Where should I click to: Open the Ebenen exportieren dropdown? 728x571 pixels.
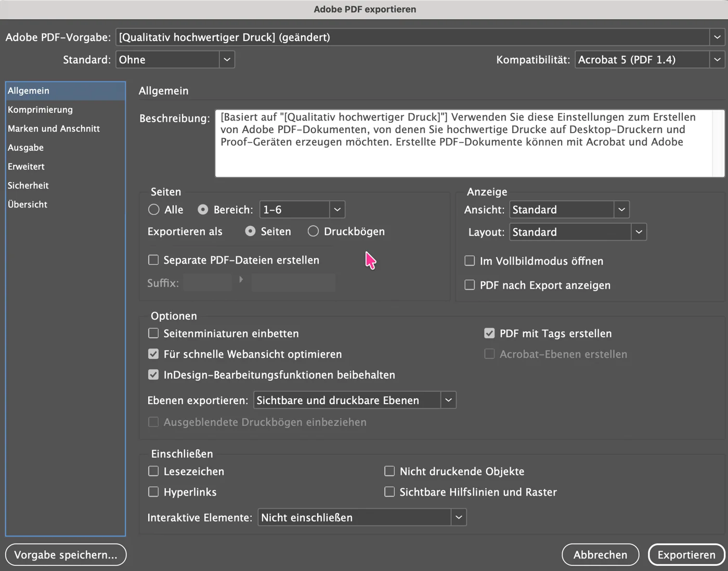click(355, 400)
